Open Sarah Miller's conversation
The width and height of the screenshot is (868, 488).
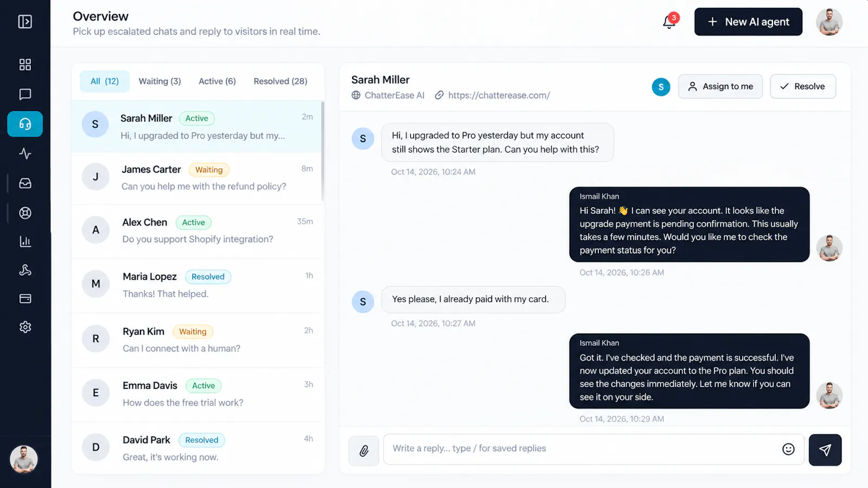pos(197,126)
